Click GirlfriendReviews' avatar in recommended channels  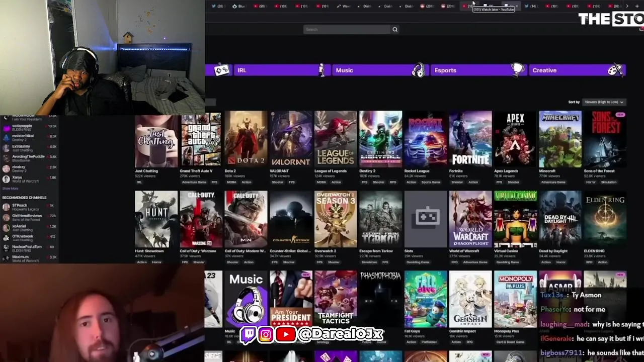6,217
